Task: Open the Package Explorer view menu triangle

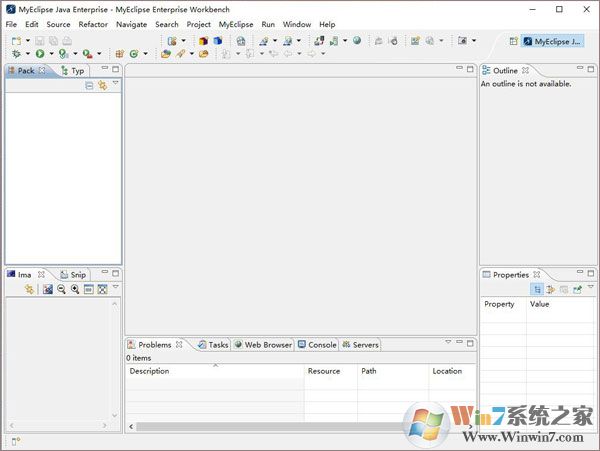Action: tap(115, 85)
